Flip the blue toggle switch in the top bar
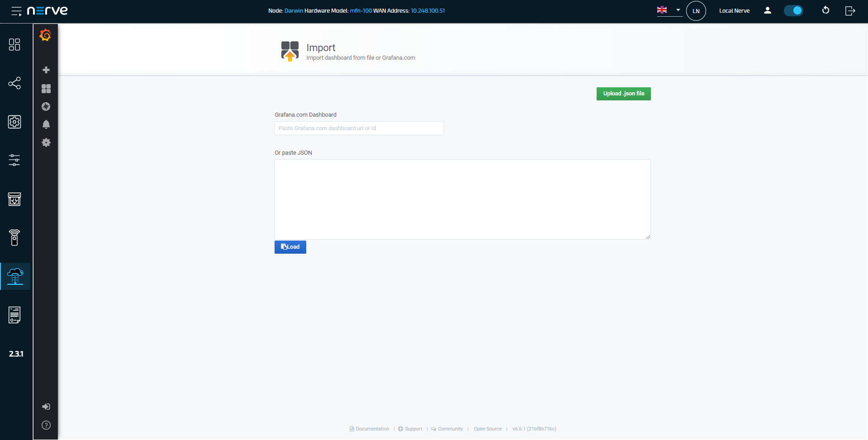The width and height of the screenshot is (868, 440). [794, 10]
